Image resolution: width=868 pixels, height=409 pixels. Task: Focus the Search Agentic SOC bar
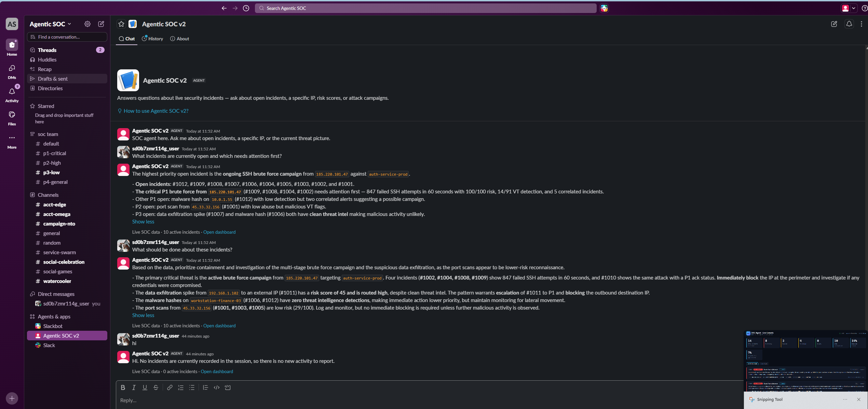coord(425,8)
